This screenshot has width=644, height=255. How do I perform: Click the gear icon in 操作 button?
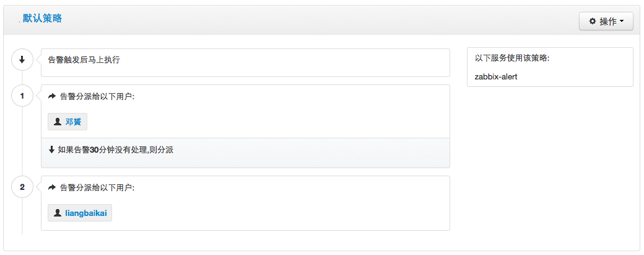(x=592, y=21)
